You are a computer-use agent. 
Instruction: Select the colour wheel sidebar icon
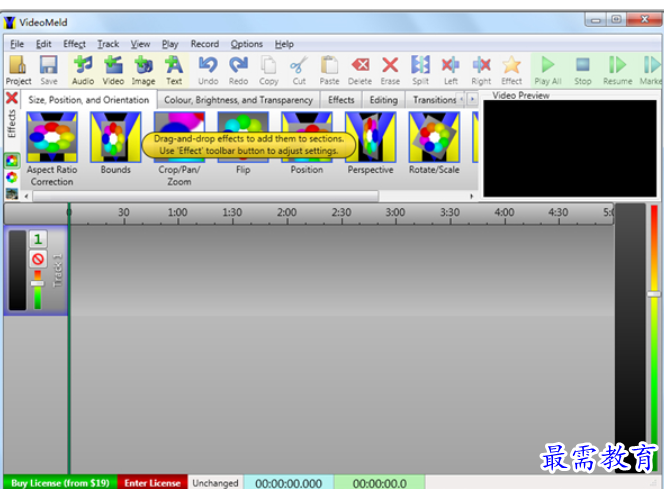pos(12,177)
